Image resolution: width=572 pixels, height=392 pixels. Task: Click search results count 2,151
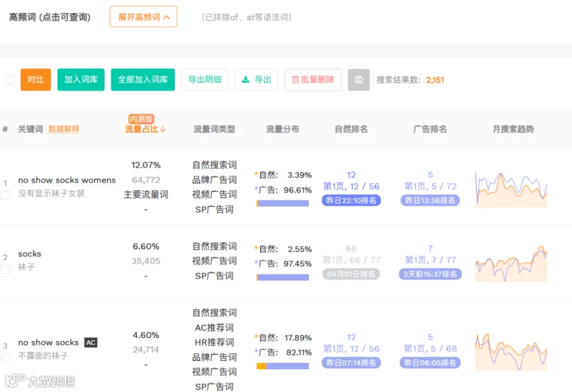pyautogui.click(x=435, y=80)
